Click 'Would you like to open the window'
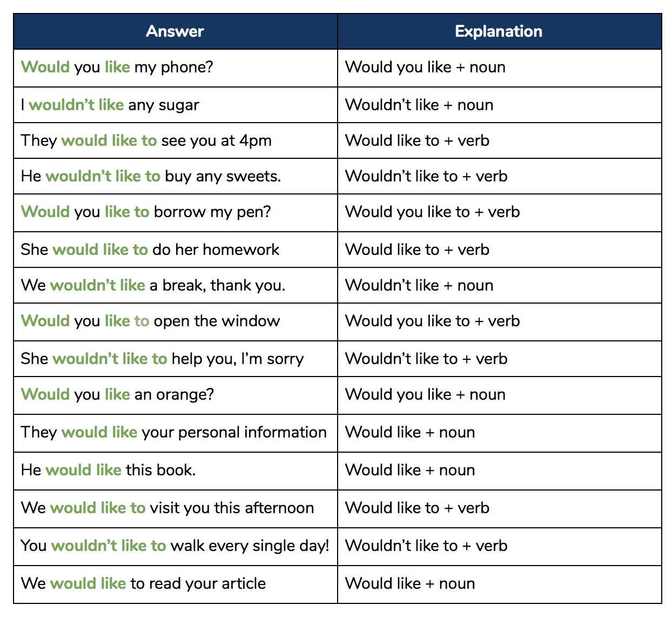672x618 pixels. [x=175, y=321]
